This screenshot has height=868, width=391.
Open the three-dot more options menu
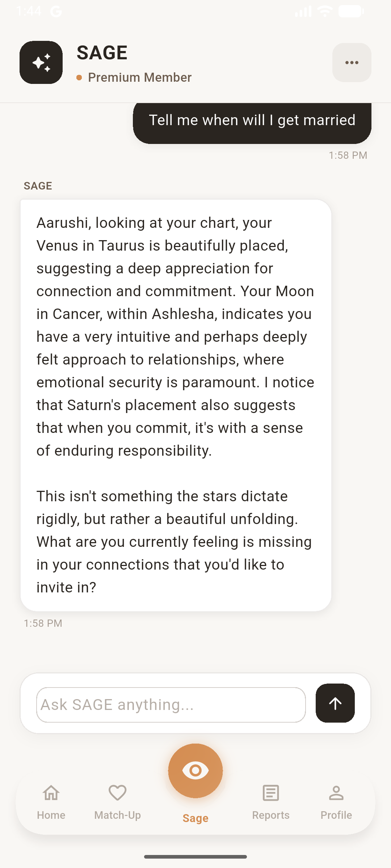coord(352,63)
